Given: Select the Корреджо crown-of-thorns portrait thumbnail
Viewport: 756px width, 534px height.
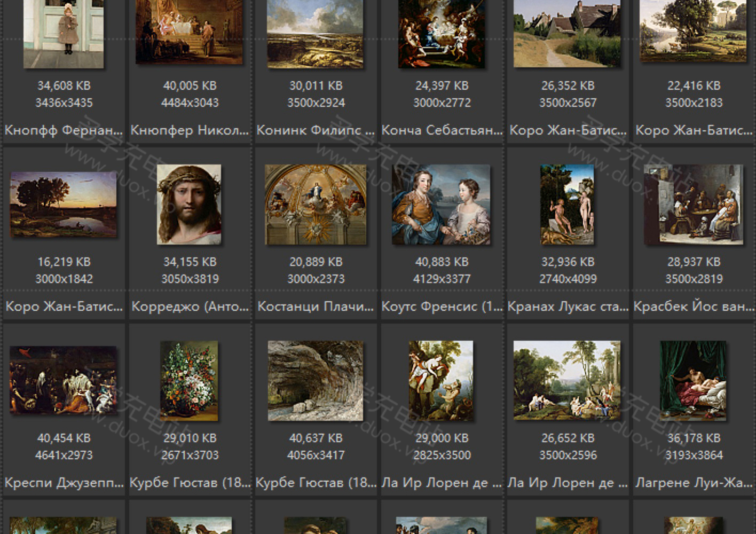Looking at the screenshot, I should [x=189, y=205].
